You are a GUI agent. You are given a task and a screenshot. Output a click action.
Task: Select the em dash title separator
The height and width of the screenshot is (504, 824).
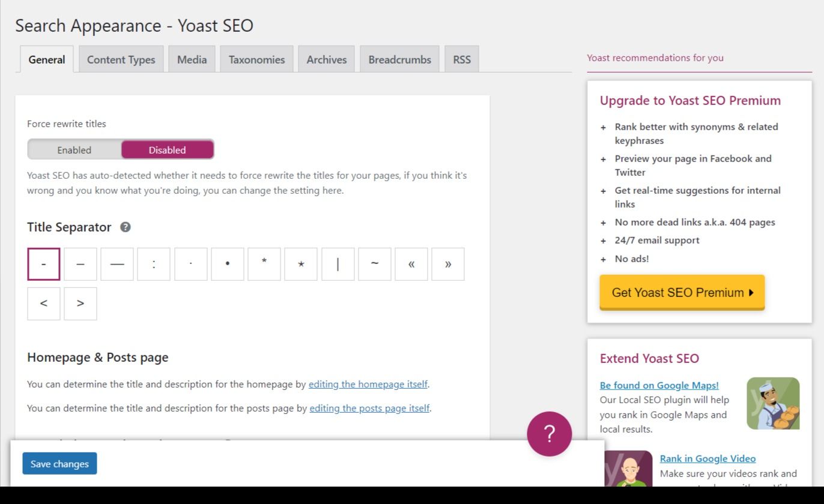coord(117,264)
